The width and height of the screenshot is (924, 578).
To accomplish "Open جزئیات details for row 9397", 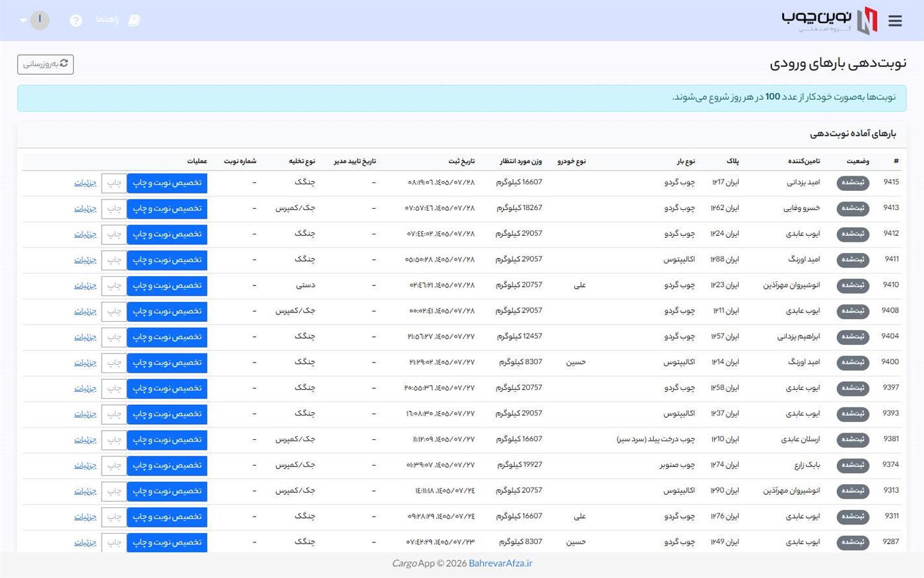I will click(85, 388).
